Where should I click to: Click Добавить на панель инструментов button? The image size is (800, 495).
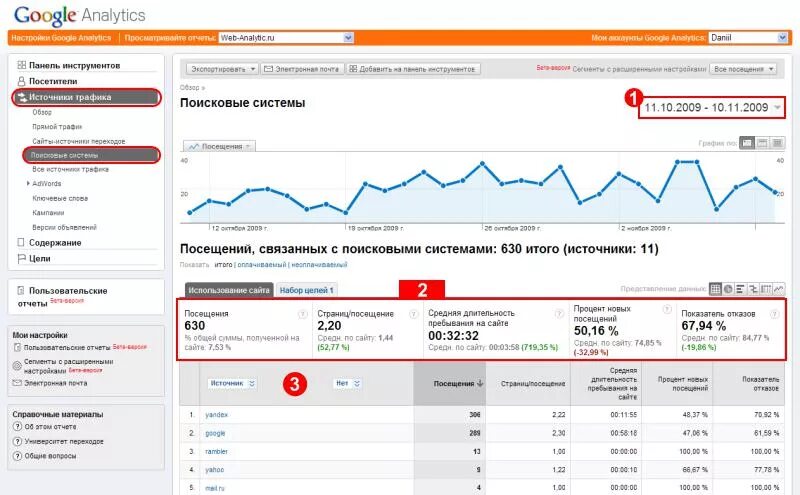click(412, 69)
